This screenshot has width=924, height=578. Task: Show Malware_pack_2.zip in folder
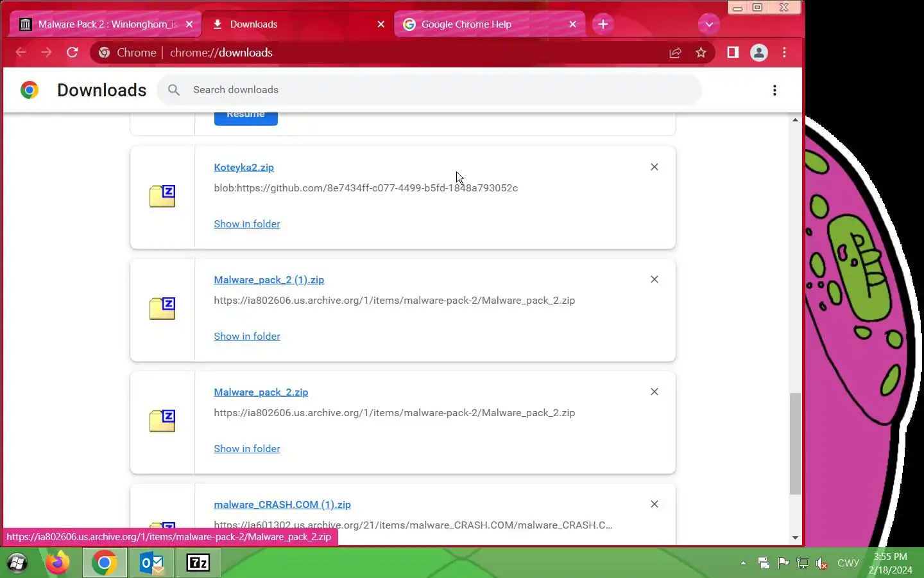point(247,448)
